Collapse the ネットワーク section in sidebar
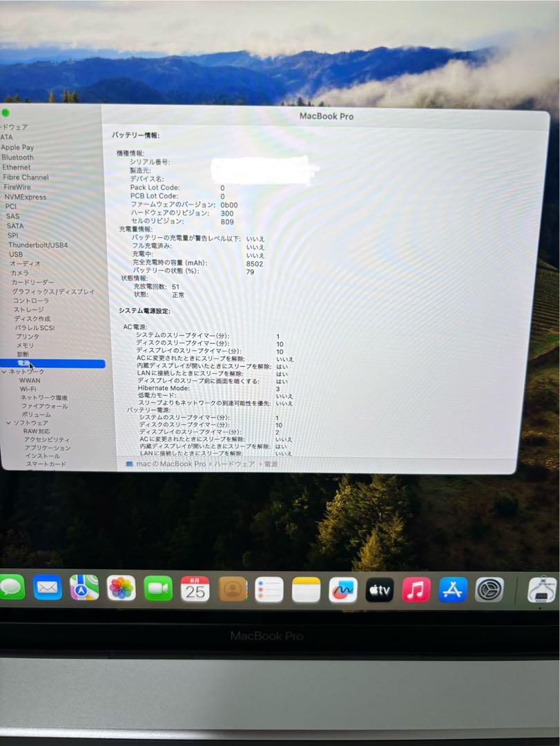This screenshot has height=746, width=560. (x=4, y=372)
